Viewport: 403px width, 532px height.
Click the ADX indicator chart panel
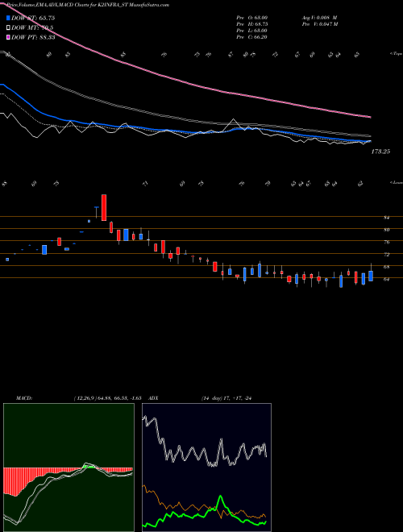tap(206, 468)
